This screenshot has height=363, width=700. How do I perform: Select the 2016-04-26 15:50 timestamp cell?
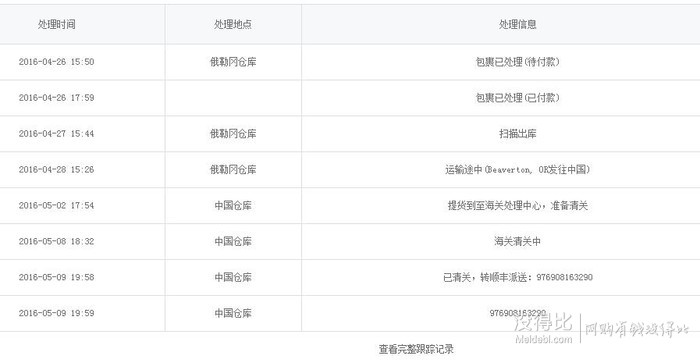[x=57, y=62]
